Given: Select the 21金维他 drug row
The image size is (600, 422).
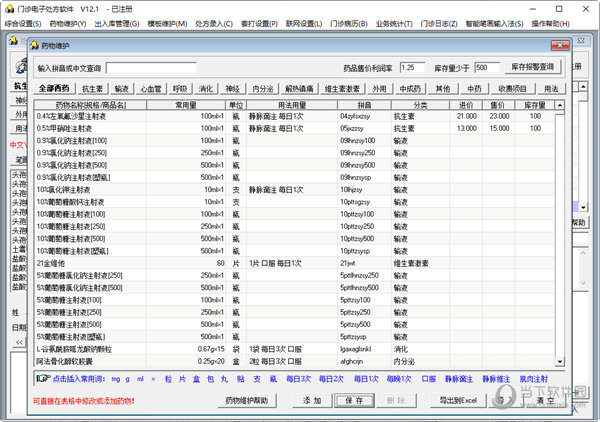Looking at the screenshot, I should (x=294, y=263).
